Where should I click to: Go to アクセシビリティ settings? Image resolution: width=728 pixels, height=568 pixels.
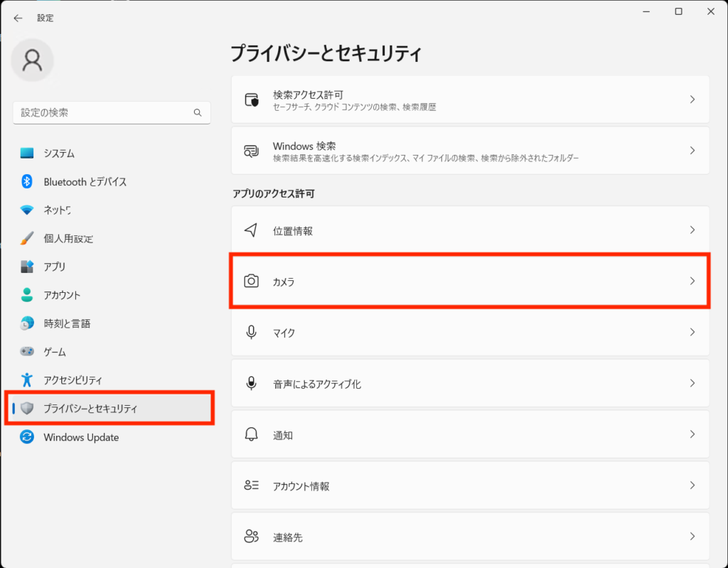point(73,380)
